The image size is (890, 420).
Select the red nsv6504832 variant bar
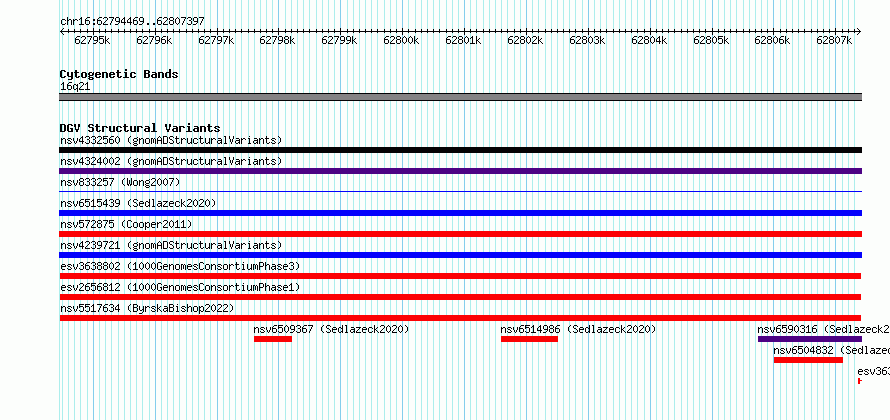[x=808, y=360]
